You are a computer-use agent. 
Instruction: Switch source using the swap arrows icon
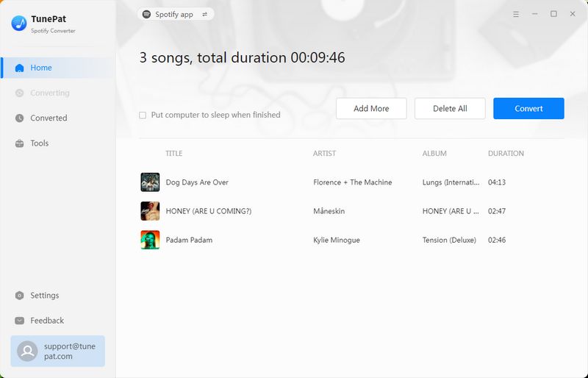pos(205,14)
